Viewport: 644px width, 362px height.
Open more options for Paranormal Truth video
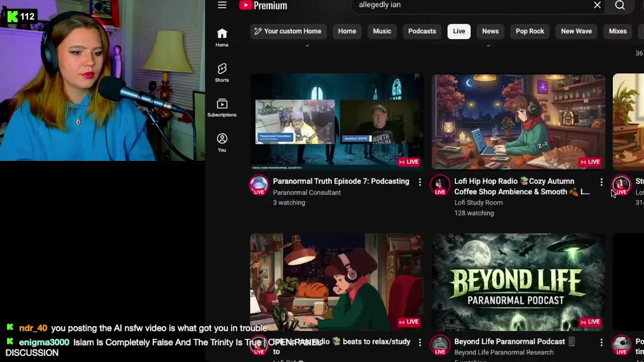tap(420, 182)
